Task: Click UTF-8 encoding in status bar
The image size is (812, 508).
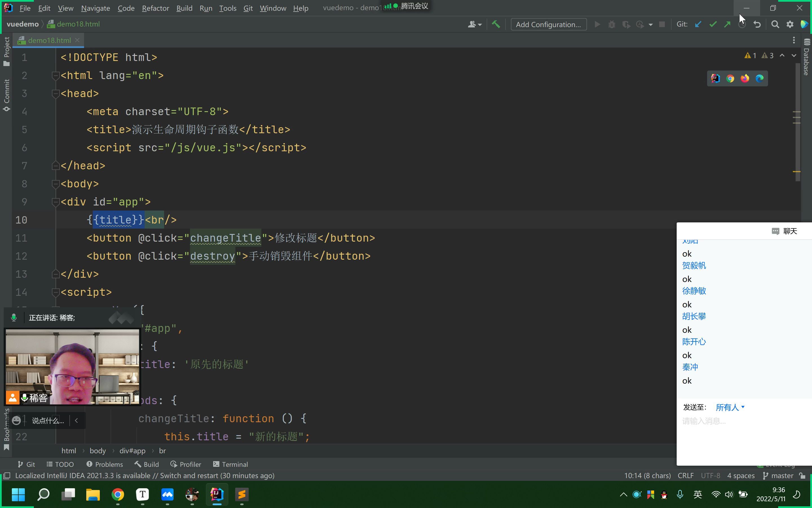Action: pos(710,476)
